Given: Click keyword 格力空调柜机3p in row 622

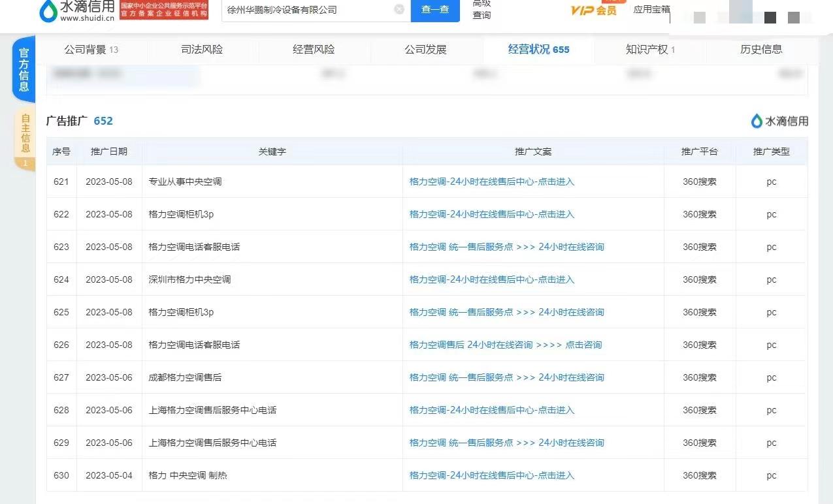Looking at the screenshot, I should coord(181,214).
